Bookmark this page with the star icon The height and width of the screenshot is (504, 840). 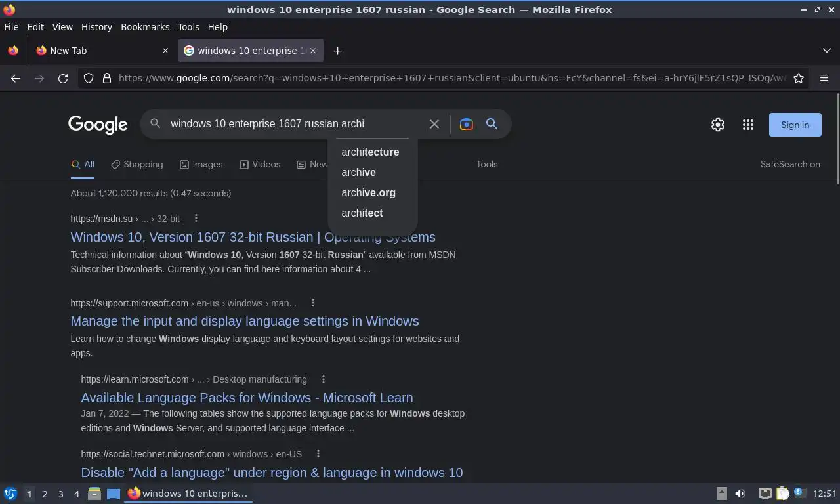pyautogui.click(x=799, y=78)
